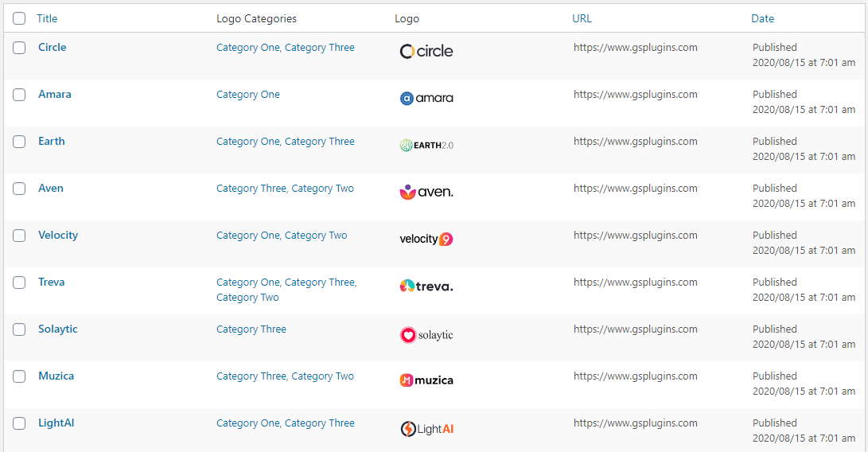This screenshot has height=452, width=868.
Task: Click the Earth 2.0 logo image
Action: point(426,146)
